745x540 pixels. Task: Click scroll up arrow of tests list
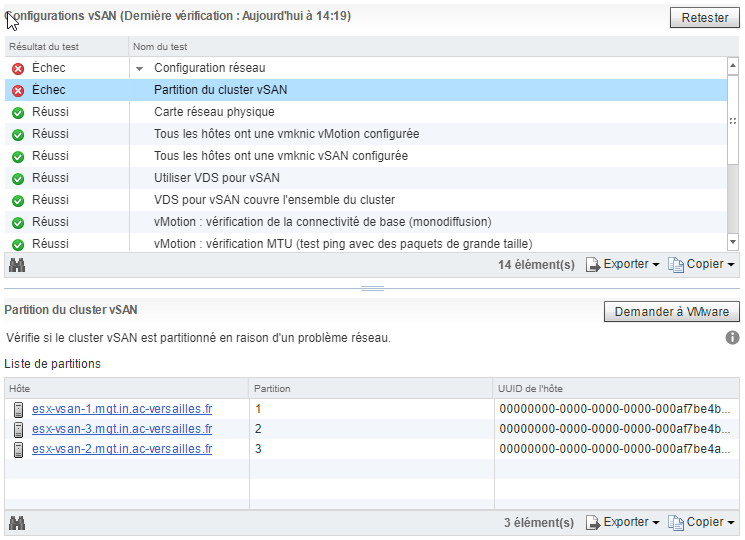point(733,66)
